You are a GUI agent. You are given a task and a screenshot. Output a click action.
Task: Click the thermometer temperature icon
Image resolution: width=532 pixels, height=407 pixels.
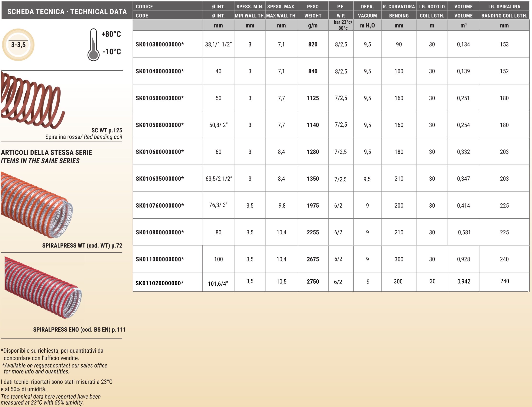94,45
